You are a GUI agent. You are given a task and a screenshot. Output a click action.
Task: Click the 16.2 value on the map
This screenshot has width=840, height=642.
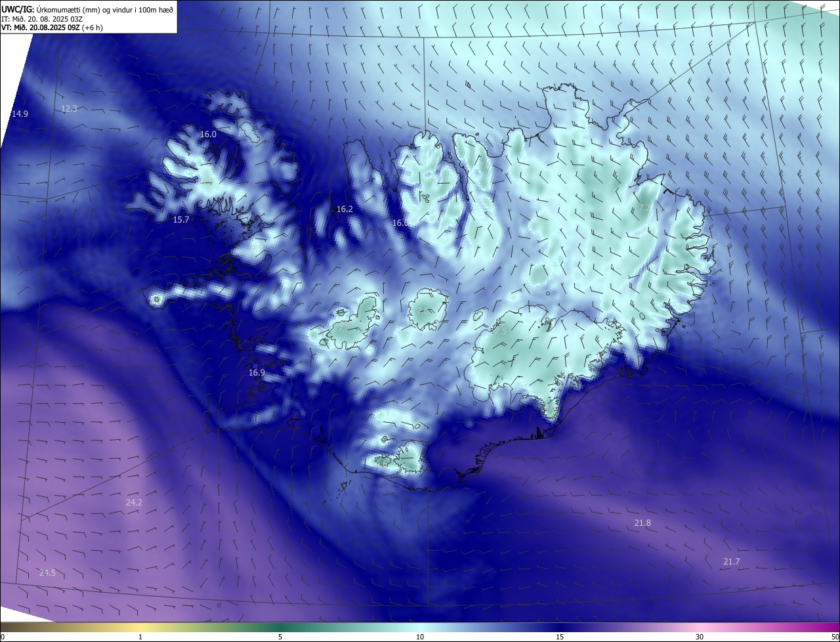pos(345,209)
